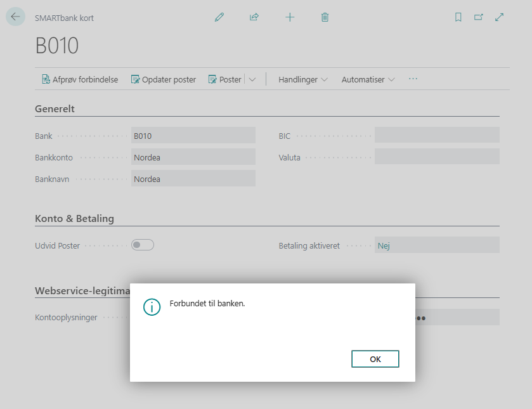
Task: Toggle the Udvid Poster switch
Action: pyautogui.click(x=143, y=245)
